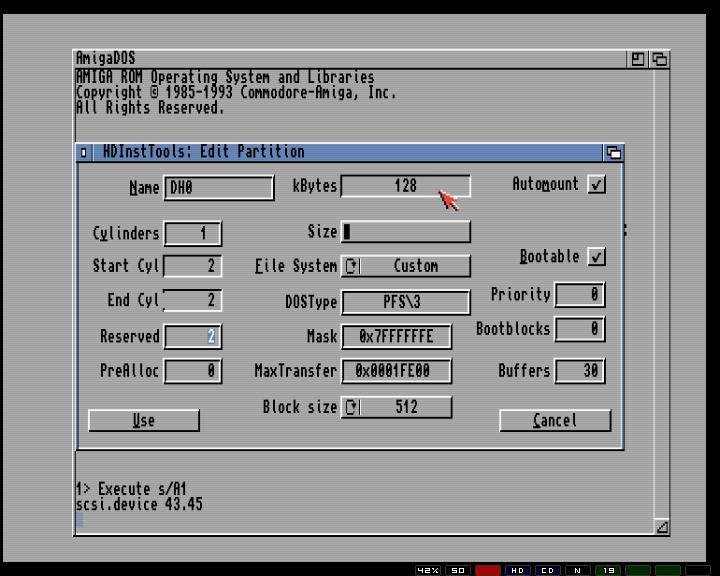Click the AmigaDOS window zoom gadget
The image size is (720, 576).
638,59
